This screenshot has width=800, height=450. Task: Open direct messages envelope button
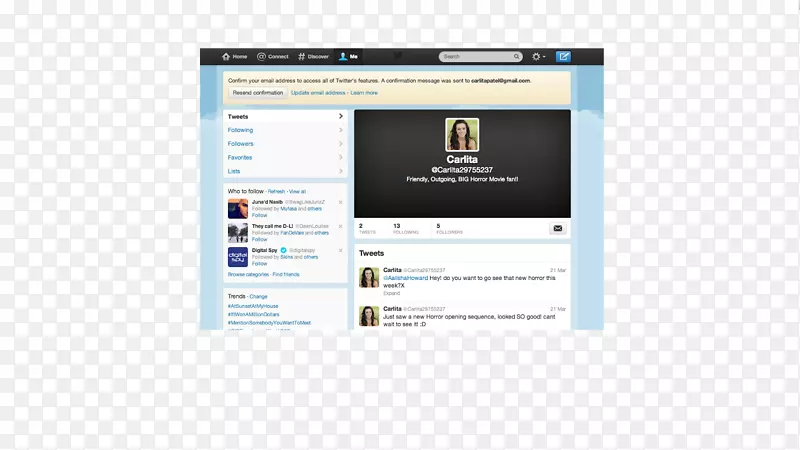558,229
